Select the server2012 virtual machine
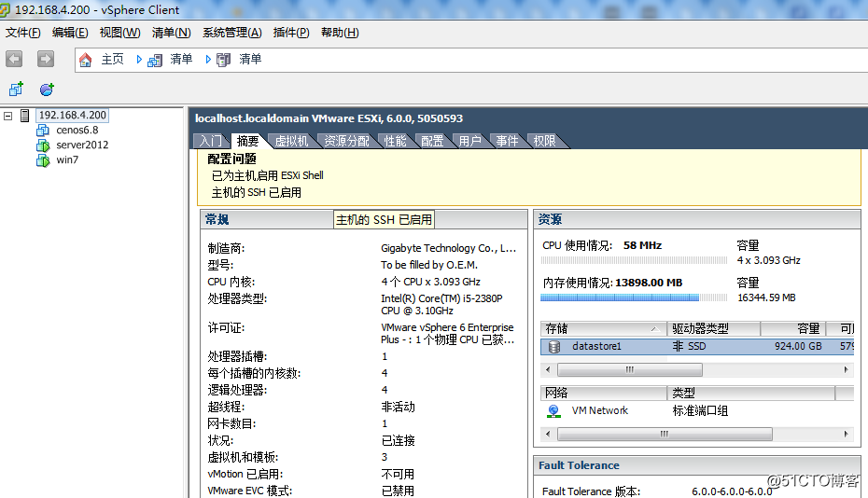The width and height of the screenshot is (868, 498). tap(81, 145)
